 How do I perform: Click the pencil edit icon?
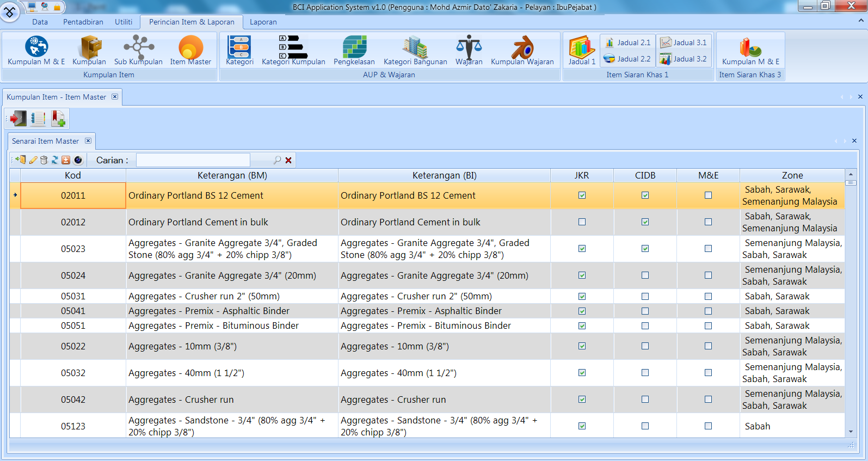tap(33, 160)
